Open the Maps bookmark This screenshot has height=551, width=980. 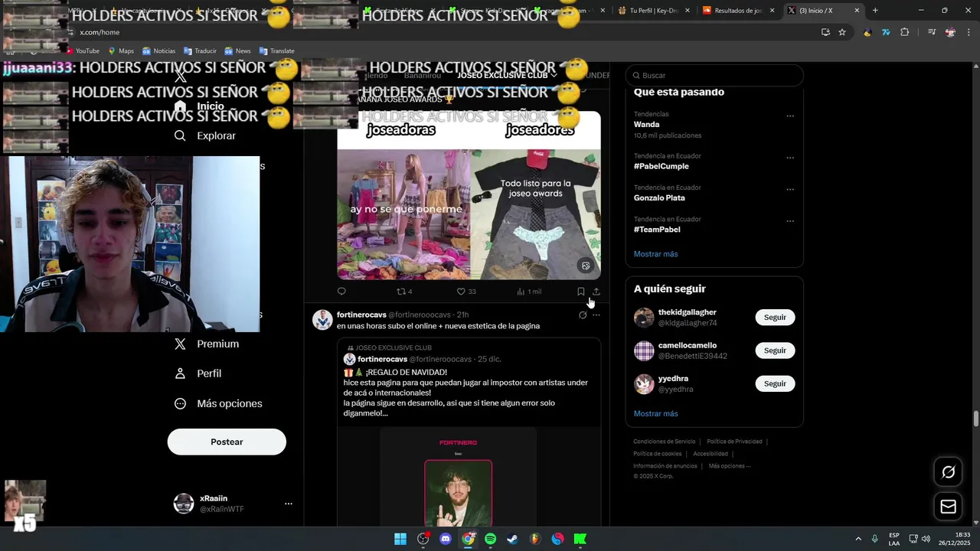pyautogui.click(x=121, y=51)
